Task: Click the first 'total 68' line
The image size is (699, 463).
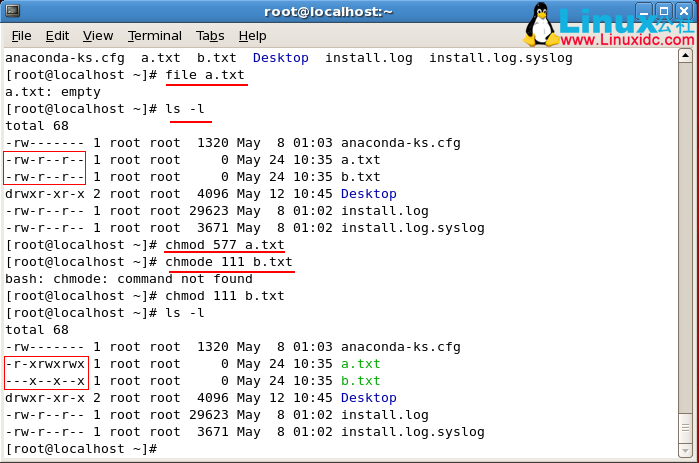Action: click(x=37, y=126)
